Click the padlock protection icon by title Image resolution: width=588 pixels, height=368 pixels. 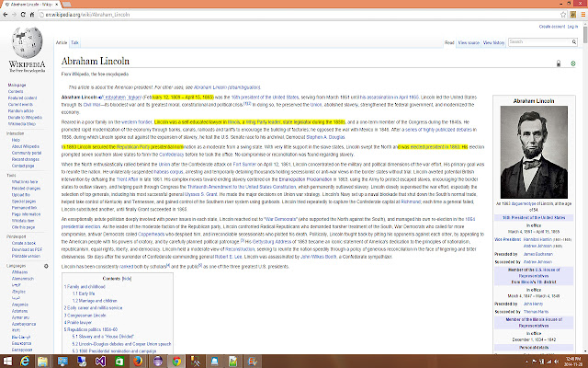pyautogui.click(x=559, y=63)
